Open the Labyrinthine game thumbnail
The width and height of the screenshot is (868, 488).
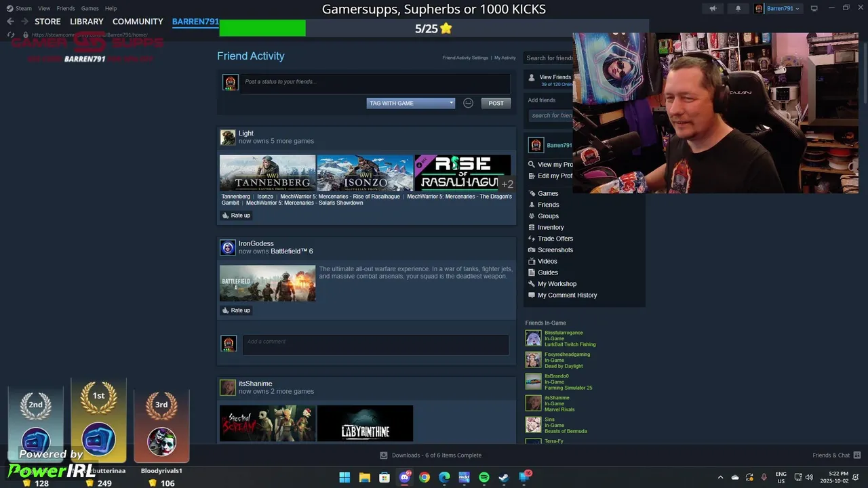pos(365,424)
